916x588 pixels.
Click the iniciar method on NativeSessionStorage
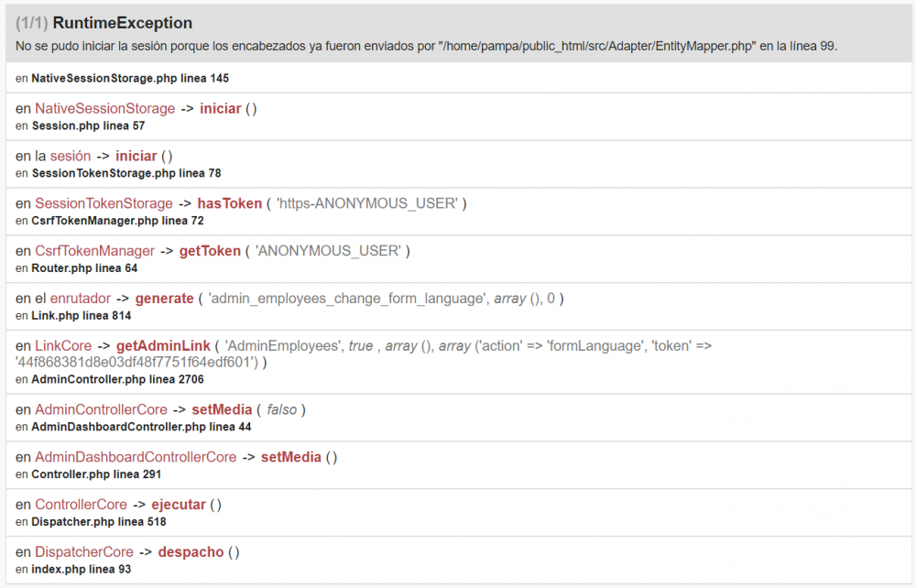(220, 108)
